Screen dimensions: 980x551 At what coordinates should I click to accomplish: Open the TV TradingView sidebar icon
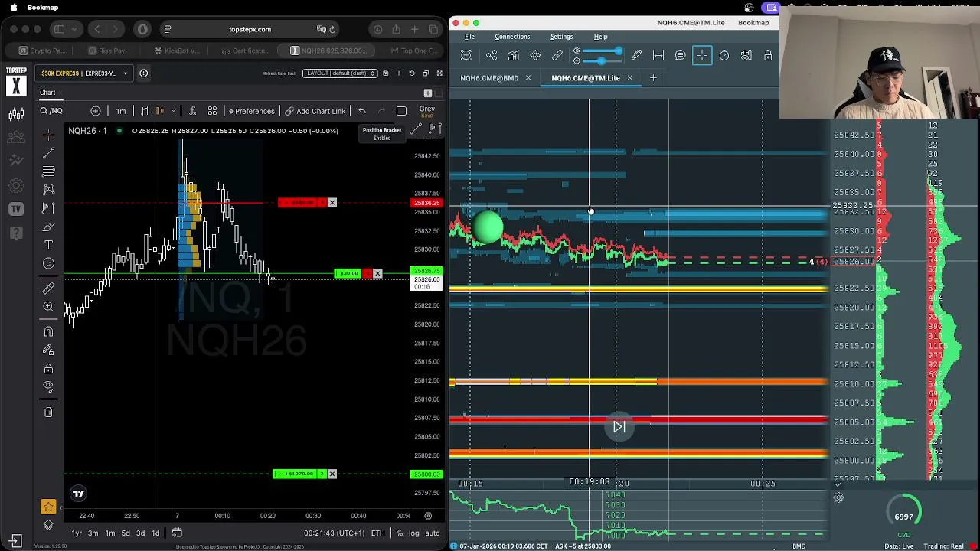pyautogui.click(x=16, y=209)
